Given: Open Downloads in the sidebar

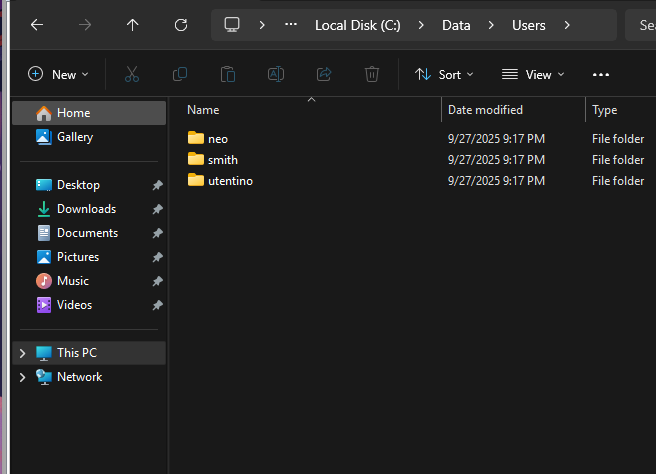Looking at the screenshot, I should click(86, 209).
